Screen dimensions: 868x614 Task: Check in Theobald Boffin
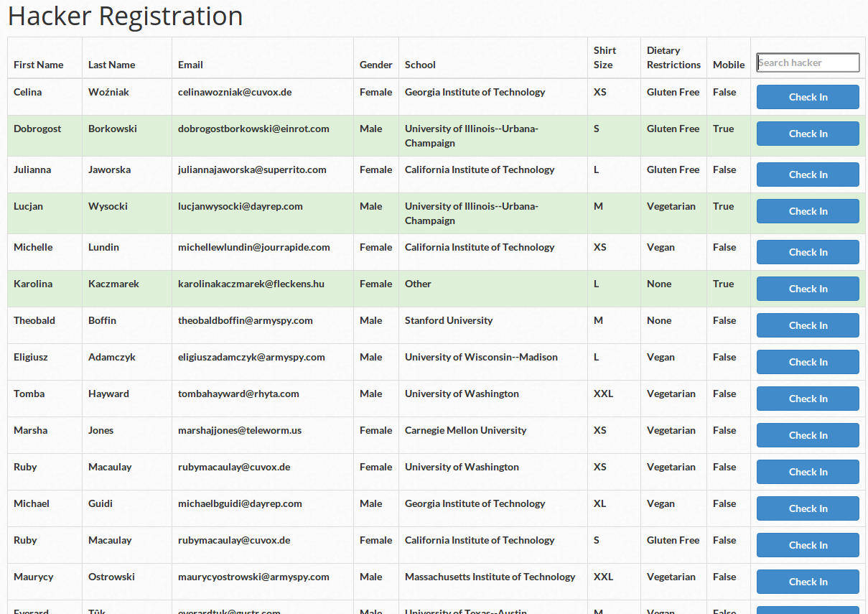tap(808, 325)
